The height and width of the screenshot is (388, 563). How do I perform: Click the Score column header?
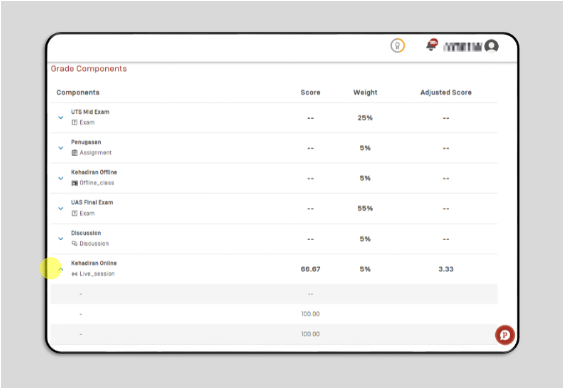[310, 92]
